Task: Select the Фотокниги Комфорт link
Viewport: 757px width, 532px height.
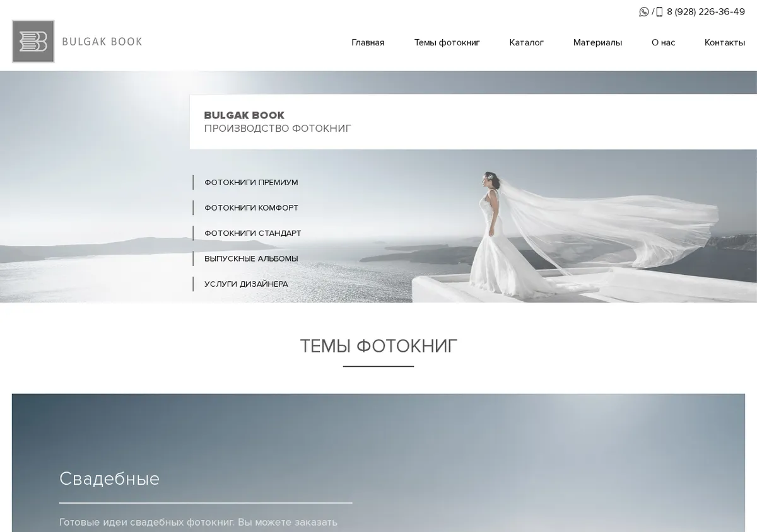Action: point(251,207)
